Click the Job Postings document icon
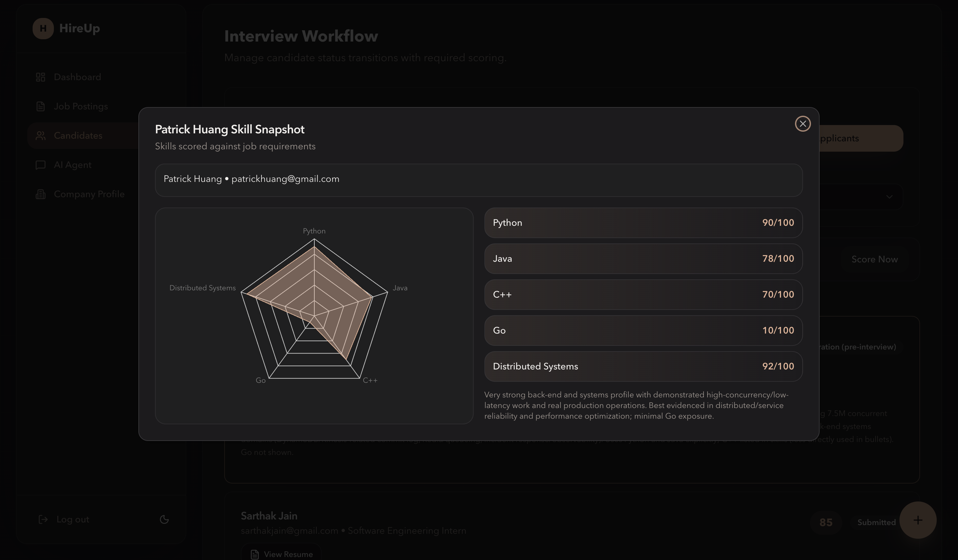 pyautogui.click(x=40, y=106)
